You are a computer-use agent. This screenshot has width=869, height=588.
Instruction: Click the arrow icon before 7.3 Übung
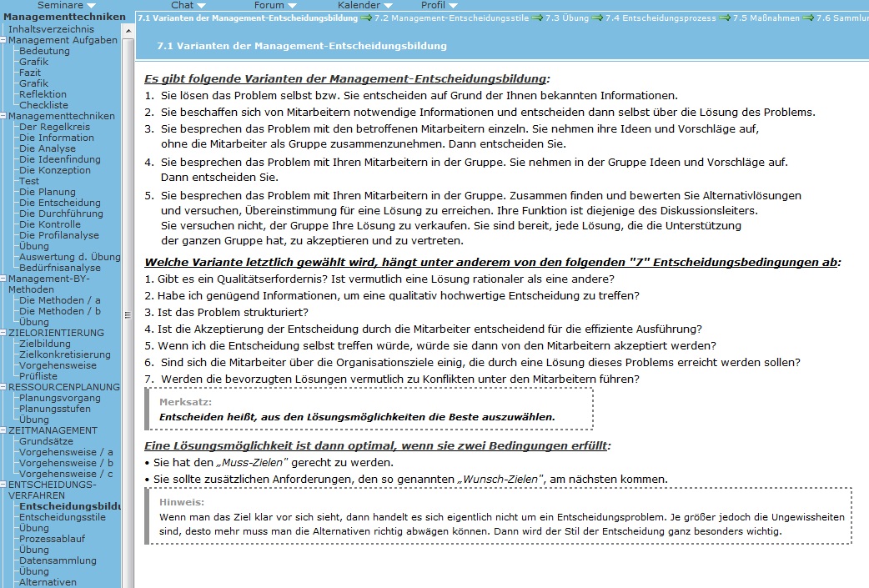536,18
